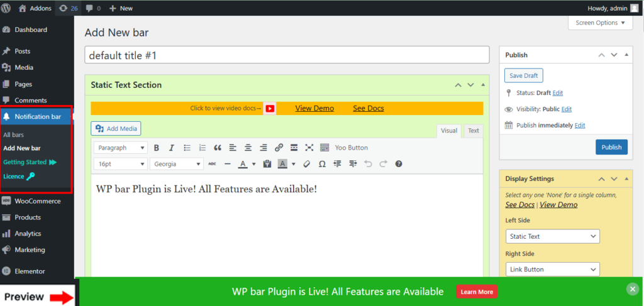Image resolution: width=644 pixels, height=306 pixels.
Task: Undo the last edit
Action: tap(368, 163)
